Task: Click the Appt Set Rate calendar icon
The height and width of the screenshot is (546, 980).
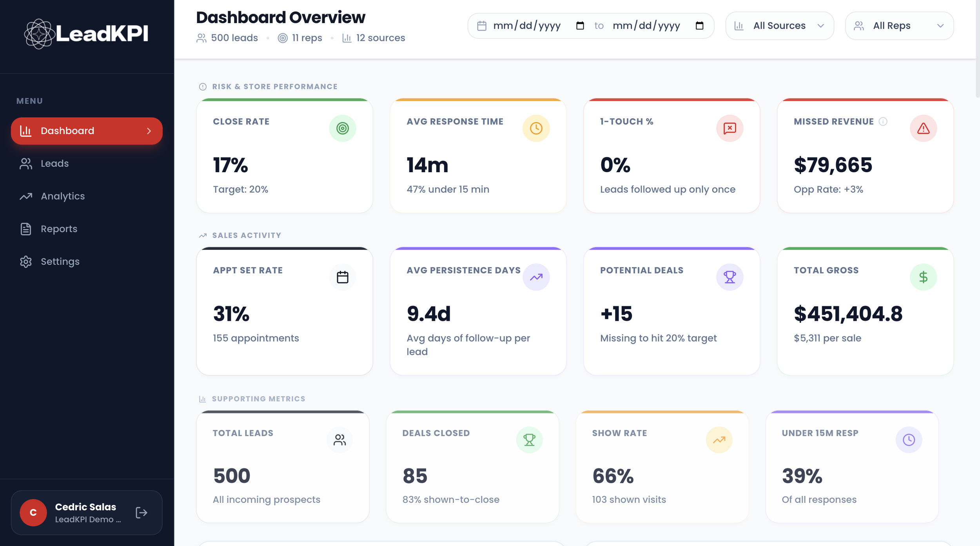Action: click(x=342, y=277)
